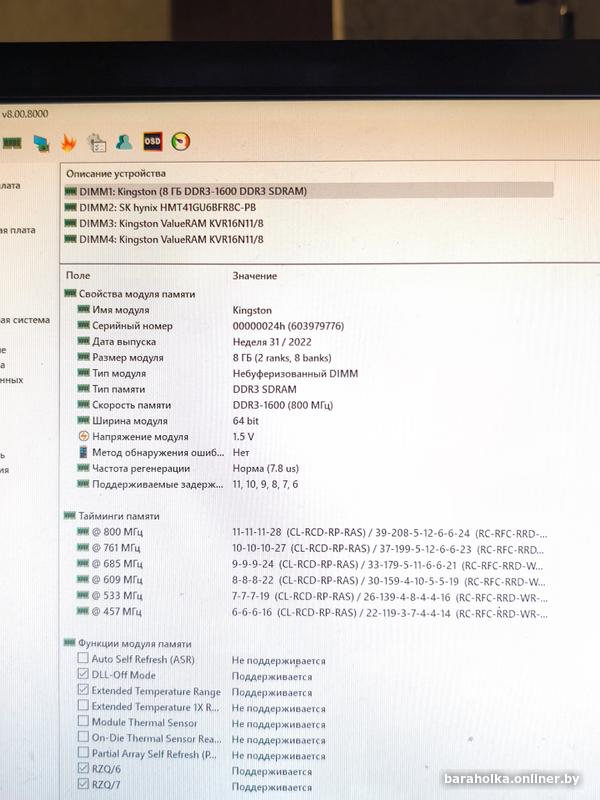The width and height of the screenshot is (600, 800).
Task: Select the @ 761 МГц timing row
Action: [312, 548]
